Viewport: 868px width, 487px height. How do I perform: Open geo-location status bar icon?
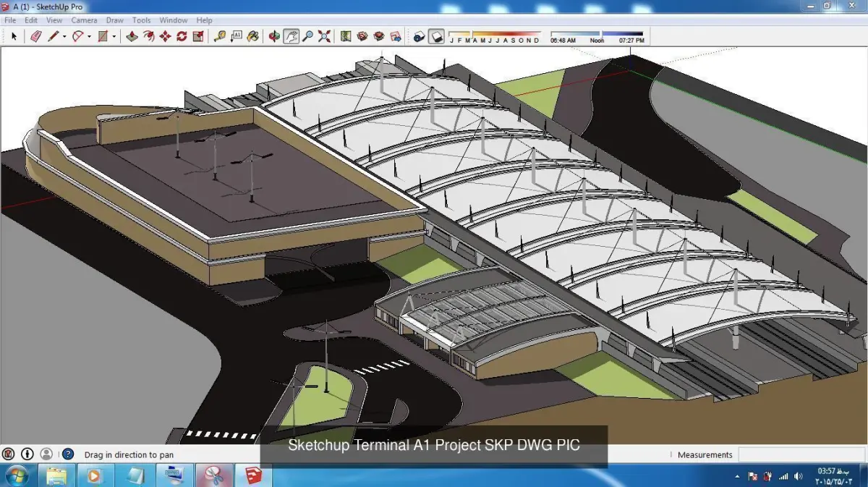pyautogui.click(x=9, y=454)
